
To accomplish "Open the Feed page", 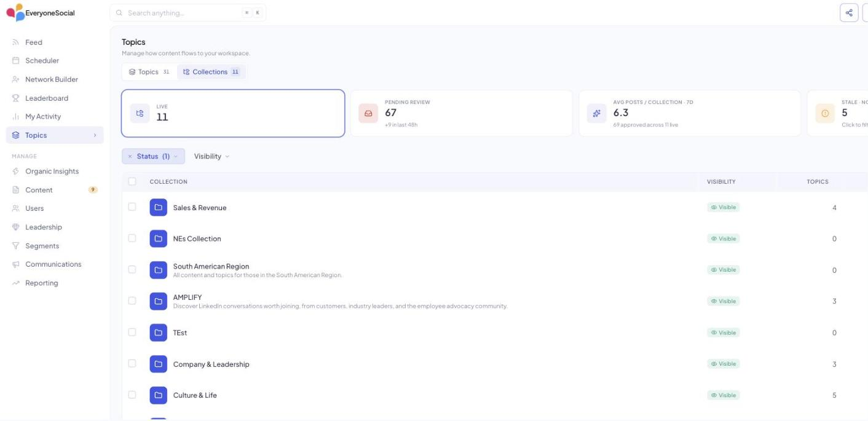I will pos(34,42).
